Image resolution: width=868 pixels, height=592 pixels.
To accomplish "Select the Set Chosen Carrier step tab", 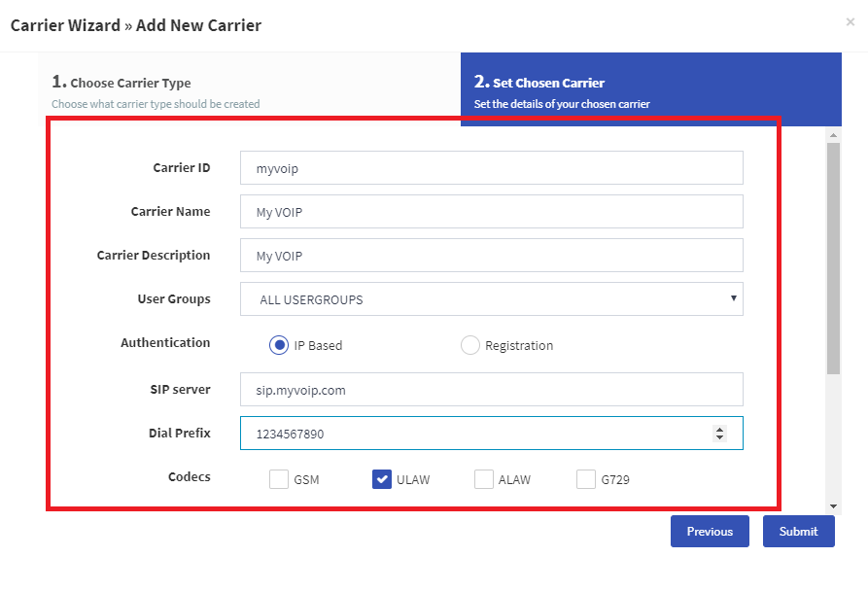I will click(651, 89).
